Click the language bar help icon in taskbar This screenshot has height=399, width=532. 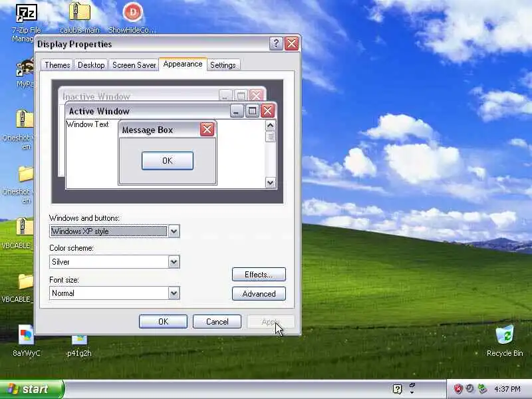pyautogui.click(x=397, y=389)
